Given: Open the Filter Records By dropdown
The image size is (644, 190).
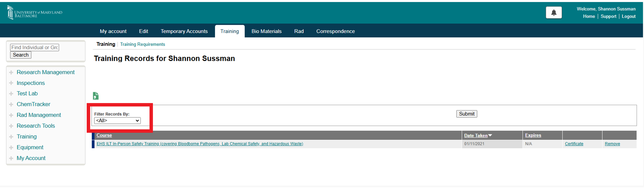Looking at the screenshot, I should [117, 121].
